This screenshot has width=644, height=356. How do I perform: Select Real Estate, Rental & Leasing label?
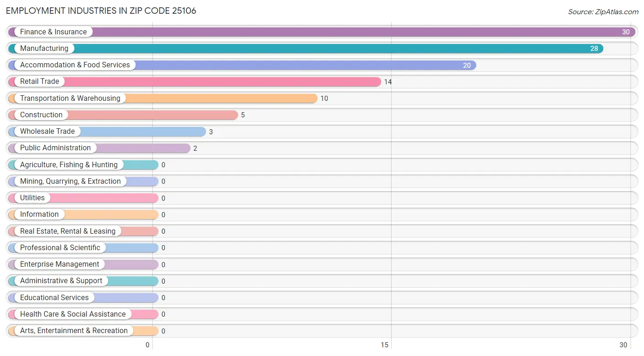tap(68, 231)
